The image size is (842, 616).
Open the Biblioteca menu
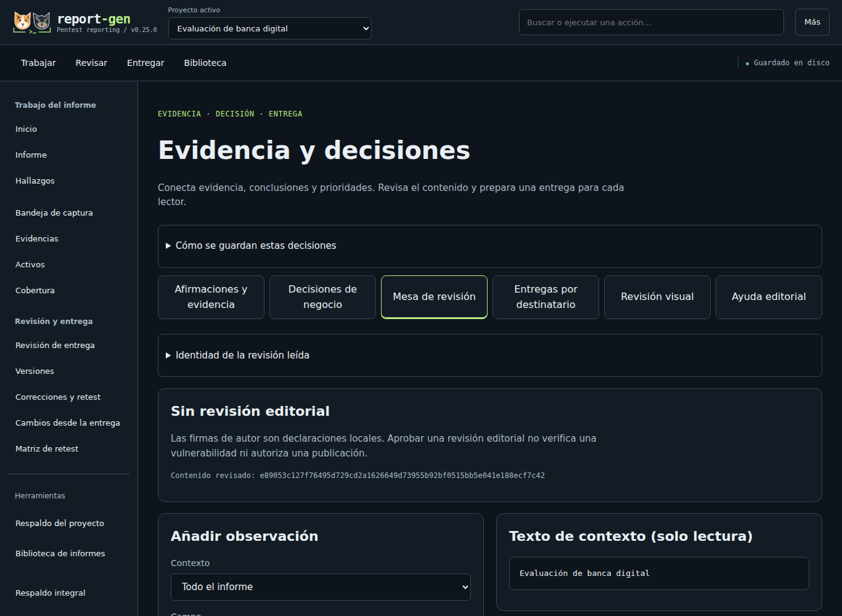click(205, 63)
